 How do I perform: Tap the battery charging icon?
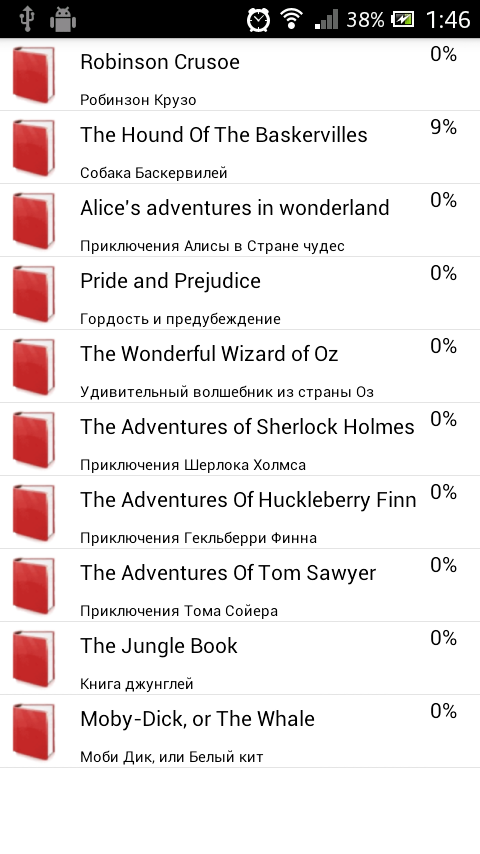click(x=403, y=20)
